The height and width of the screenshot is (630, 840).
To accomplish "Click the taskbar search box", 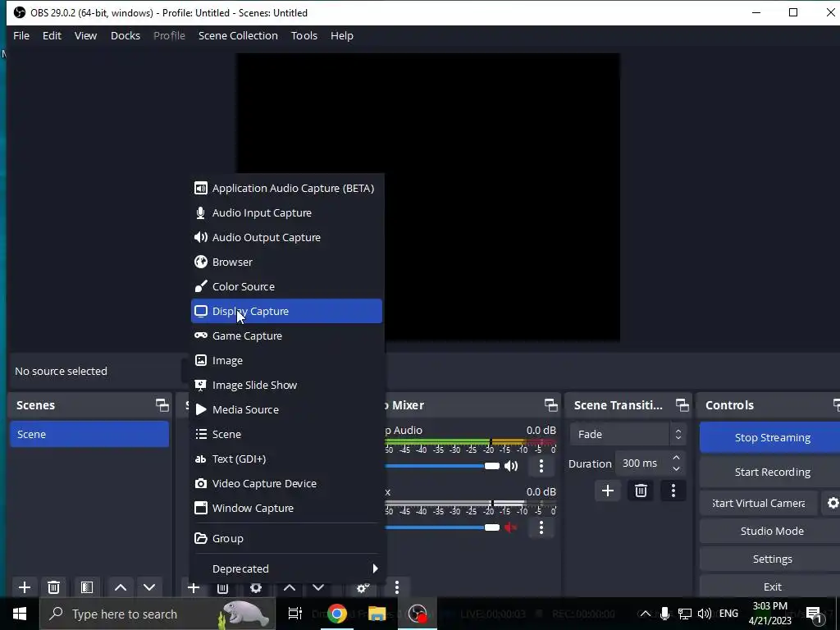I will [x=157, y=614].
